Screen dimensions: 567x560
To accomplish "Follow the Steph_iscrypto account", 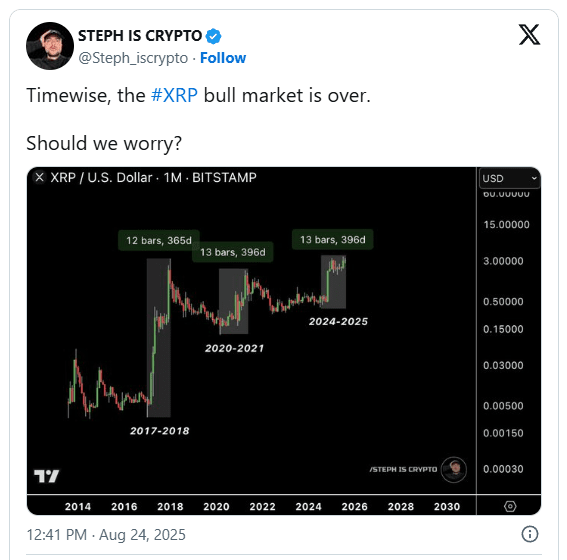I will tap(223, 58).
